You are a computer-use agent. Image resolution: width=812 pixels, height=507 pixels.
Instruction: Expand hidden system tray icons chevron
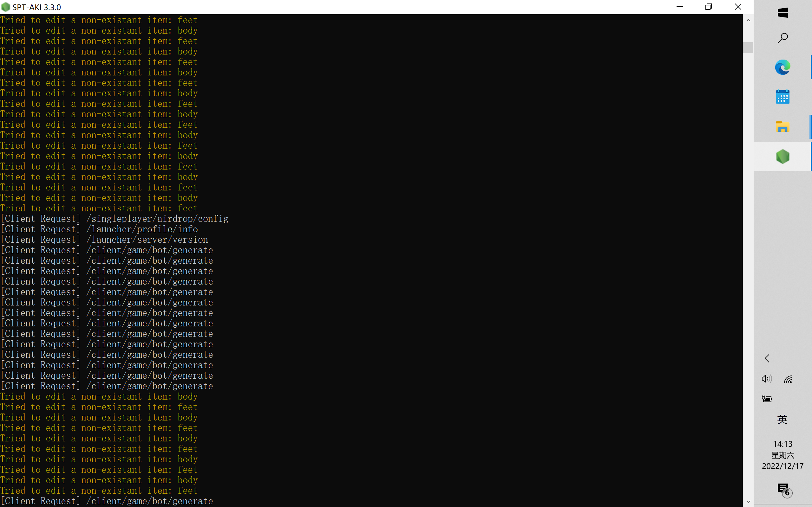pyautogui.click(x=767, y=358)
